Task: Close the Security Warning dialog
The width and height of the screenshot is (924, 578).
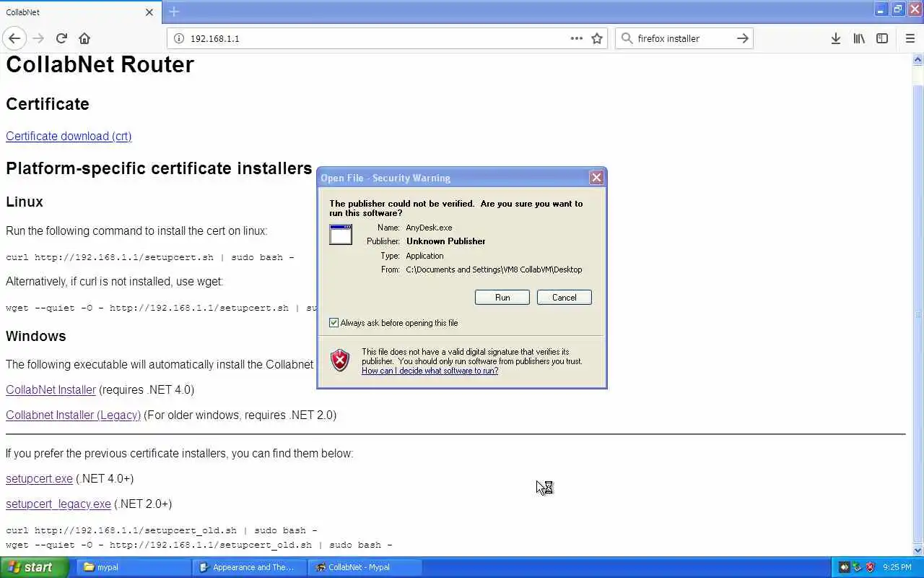Action: click(596, 177)
